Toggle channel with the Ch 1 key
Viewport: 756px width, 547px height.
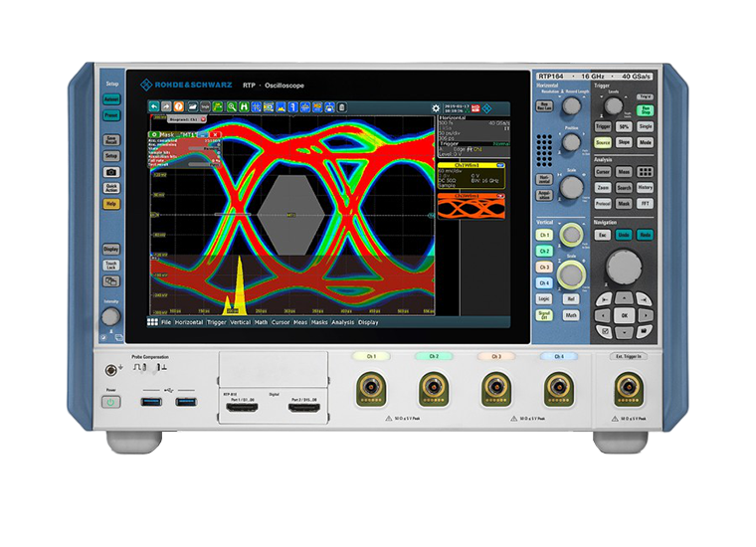click(x=544, y=235)
